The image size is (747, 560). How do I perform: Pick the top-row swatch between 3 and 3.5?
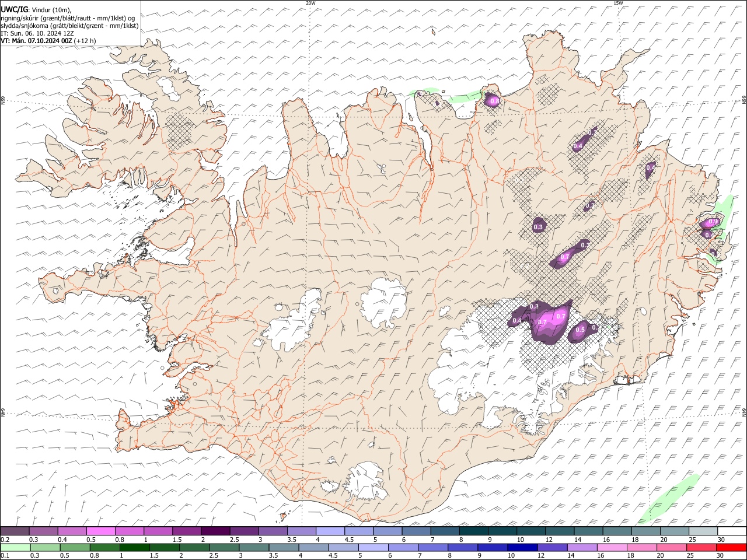tap(273, 531)
